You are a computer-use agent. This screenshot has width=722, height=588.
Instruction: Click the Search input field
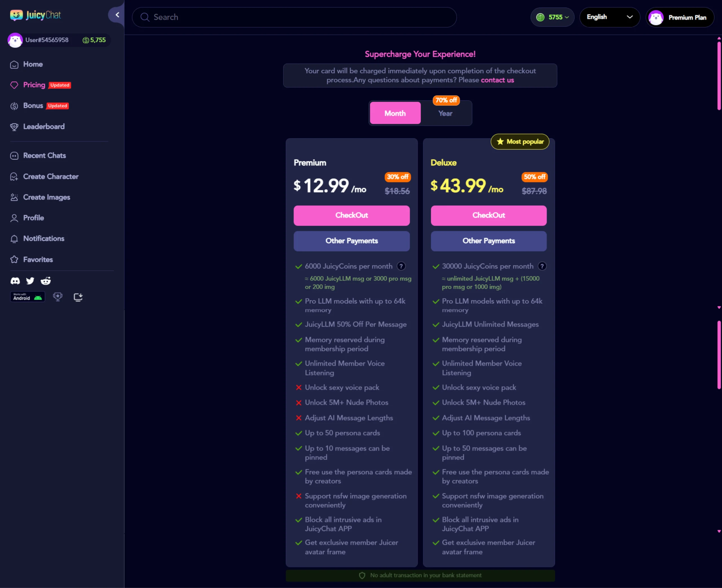click(294, 17)
